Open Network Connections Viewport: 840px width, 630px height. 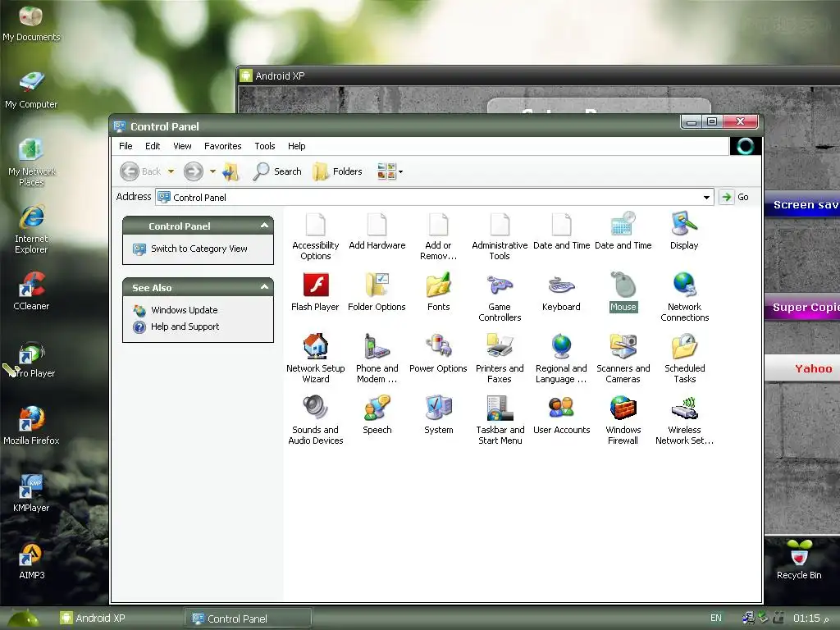pyautogui.click(x=684, y=298)
